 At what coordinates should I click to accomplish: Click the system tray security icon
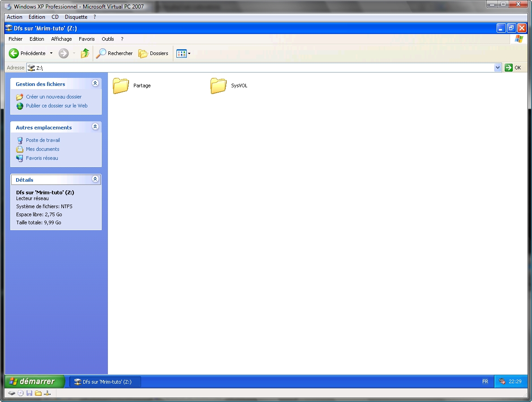click(x=502, y=382)
